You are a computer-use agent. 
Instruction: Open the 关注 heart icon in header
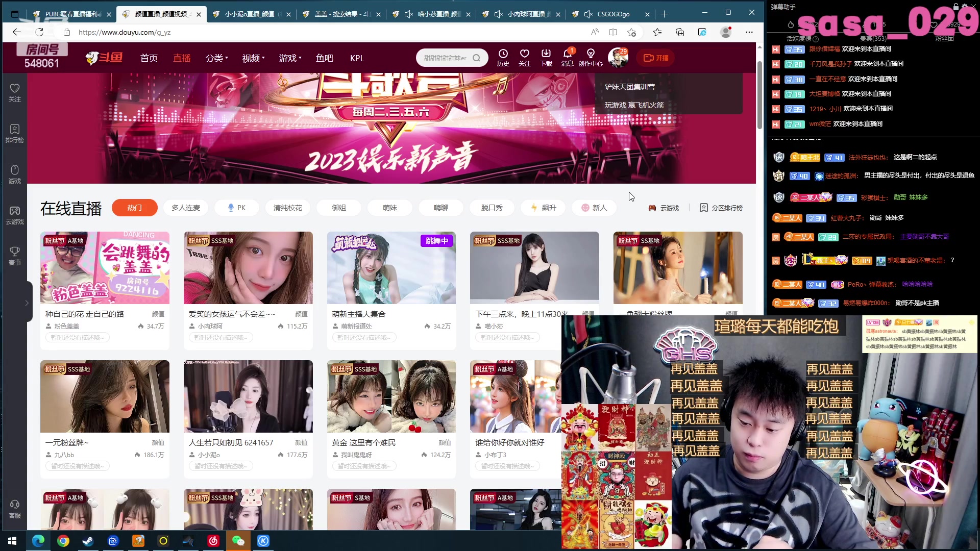pyautogui.click(x=524, y=57)
